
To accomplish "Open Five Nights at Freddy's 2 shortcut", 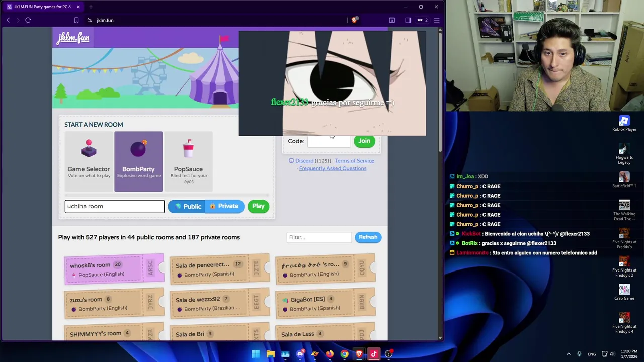I will (624, 267).
